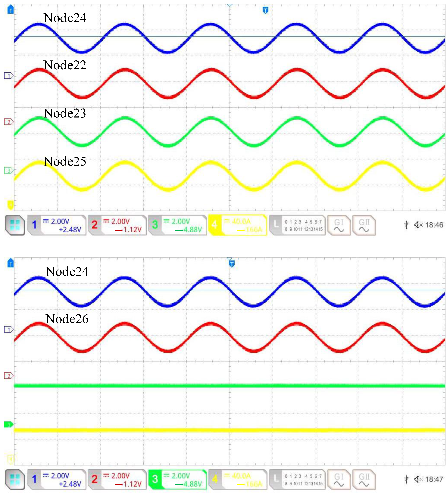Click muted speaker icon beside 18:46
The width and height of the screenshot is (448, 493).
coord(418,225)
